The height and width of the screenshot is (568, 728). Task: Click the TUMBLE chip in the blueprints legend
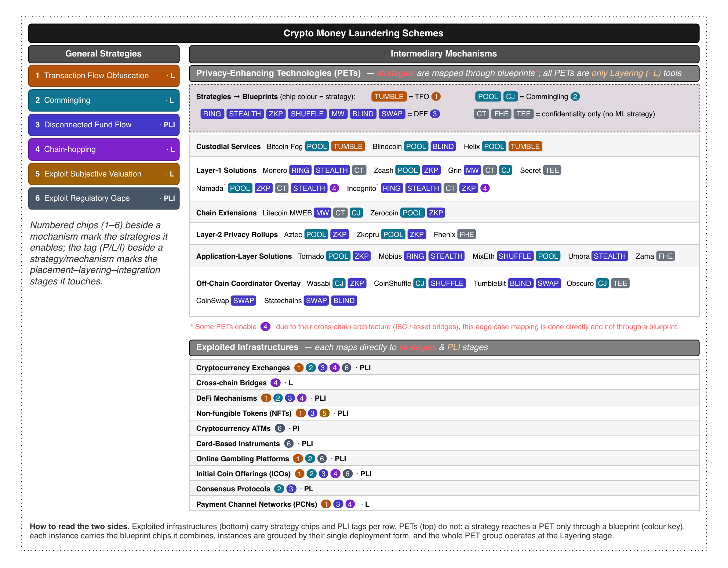(x=389, y=97)
